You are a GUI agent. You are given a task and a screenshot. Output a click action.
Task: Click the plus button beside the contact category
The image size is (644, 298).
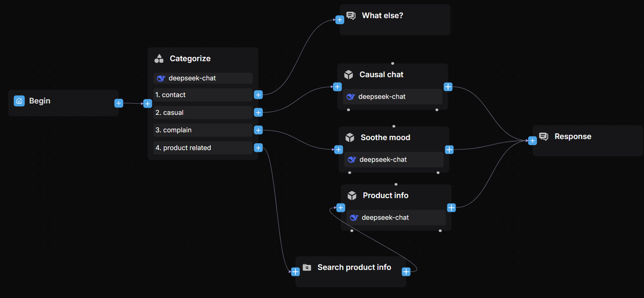pos(258,95)
